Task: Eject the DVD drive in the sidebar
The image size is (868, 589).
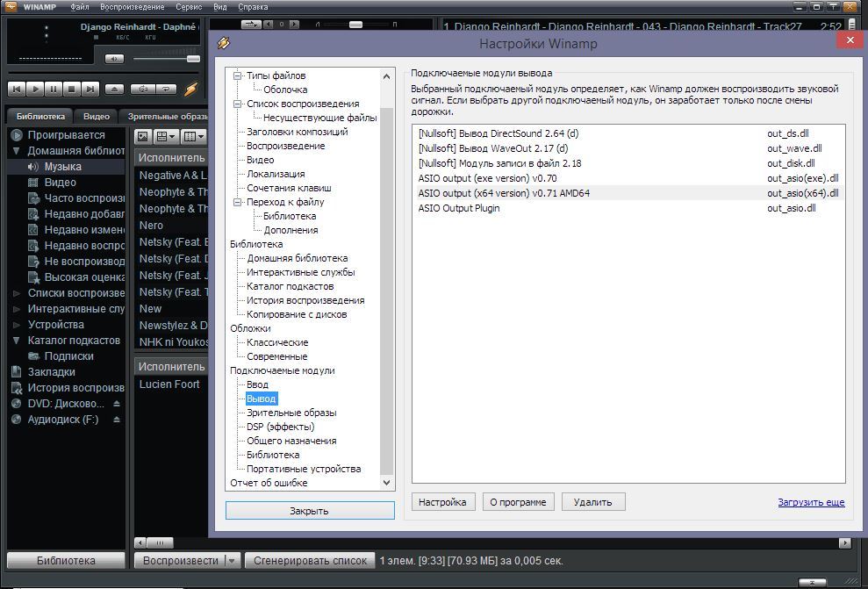Action: click(x=116, y=404)
